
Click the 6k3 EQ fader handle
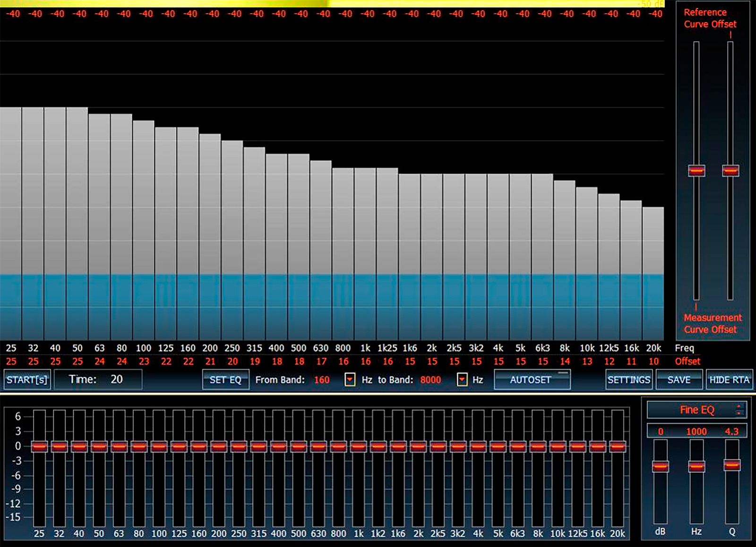(x=518, y=446)
